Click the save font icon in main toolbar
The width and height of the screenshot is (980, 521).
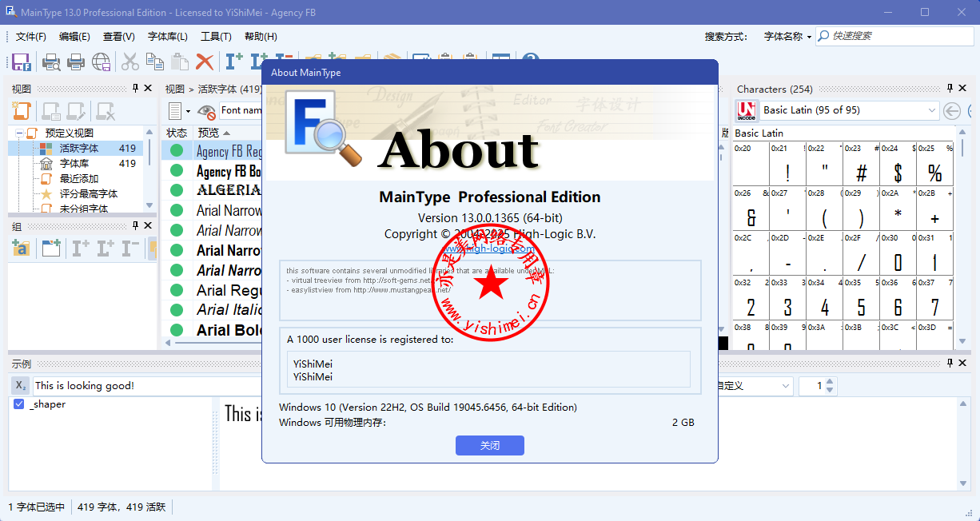pyautogui.click(x=22, y=62)
